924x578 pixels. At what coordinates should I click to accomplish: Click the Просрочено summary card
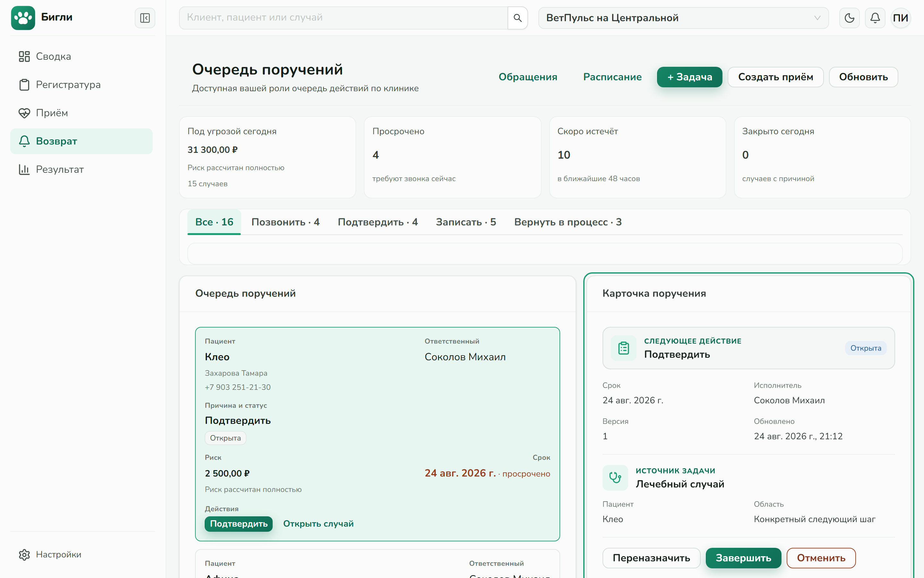452,157
